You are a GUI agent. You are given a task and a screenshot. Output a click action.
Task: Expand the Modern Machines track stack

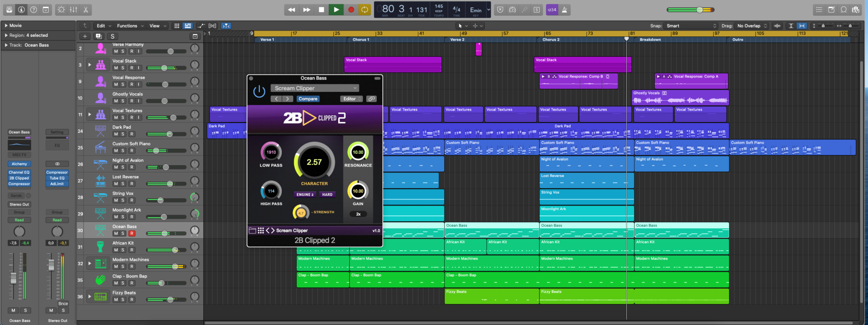(89, 263)
